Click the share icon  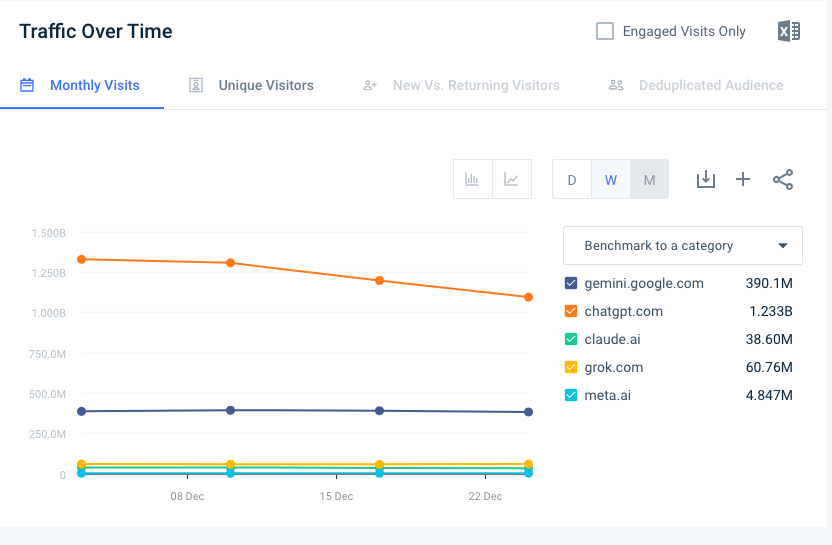[x=783, y=180]
